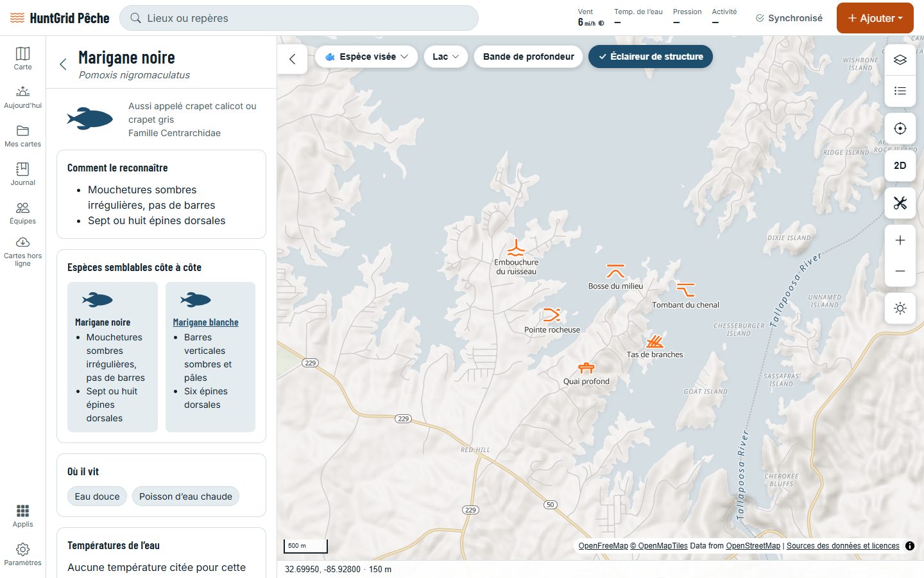The width and height of the screenshot is (924, 578).
Task: Select the Tombant du chenal marker
Action: pos(685,290)
